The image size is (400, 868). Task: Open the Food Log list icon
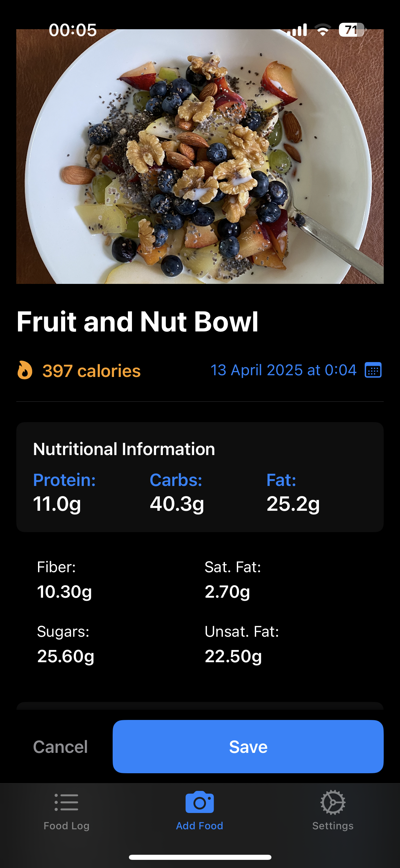pos(66,802)
